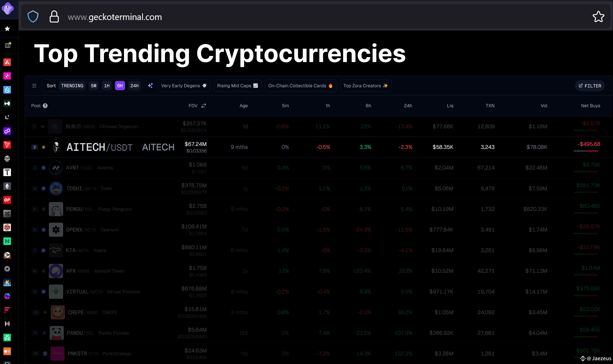The width and height of the screenshot is (613, 364).
Task: Select the Polygon network icon in sidebar
Action: [x=7, y=131]
